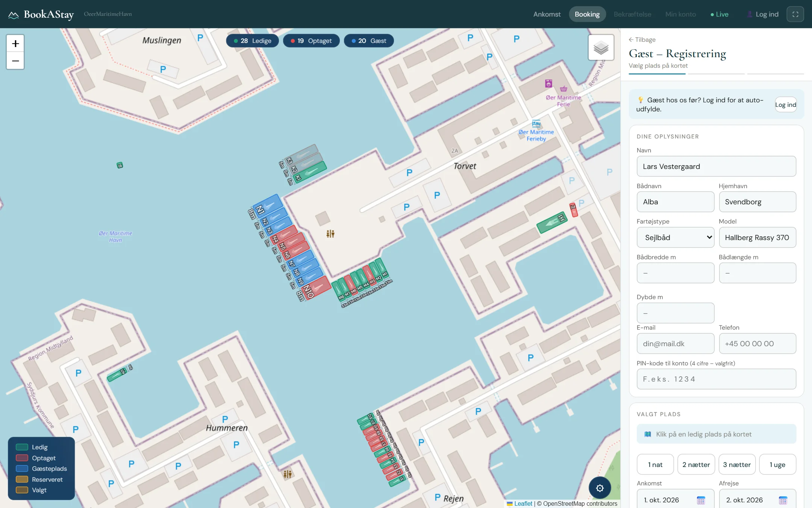Click the Optaget red legend swatch
Image resolution: width=812 pixels, height=508 pixels.
(x=22, y=458)
